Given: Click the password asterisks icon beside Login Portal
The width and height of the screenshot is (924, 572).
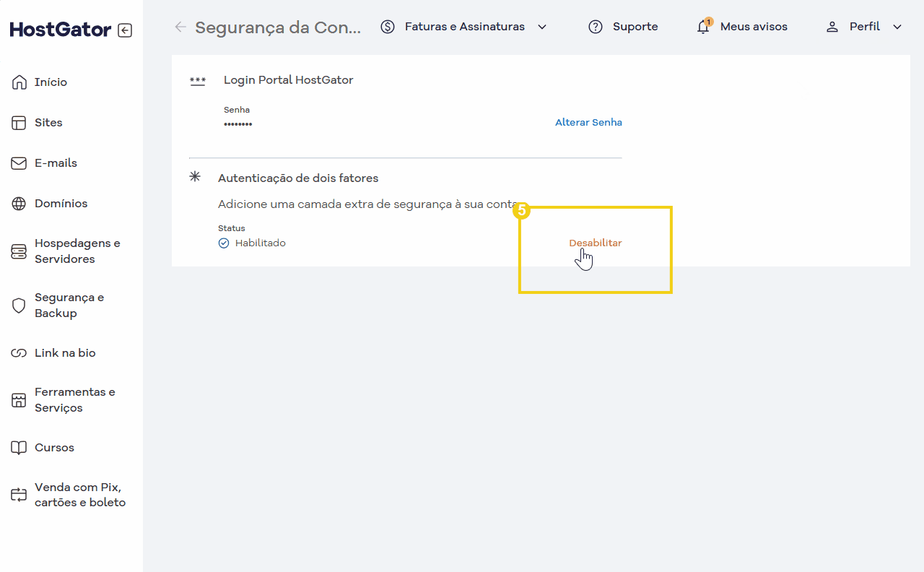Looking at the screenshot, I should pyautogui.click(x=198, y=80).
